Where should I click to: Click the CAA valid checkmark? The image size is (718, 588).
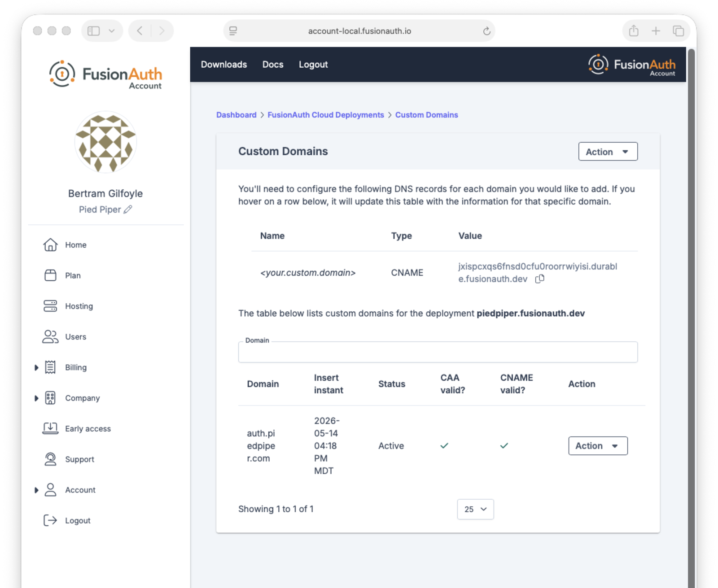click(444, 446)
